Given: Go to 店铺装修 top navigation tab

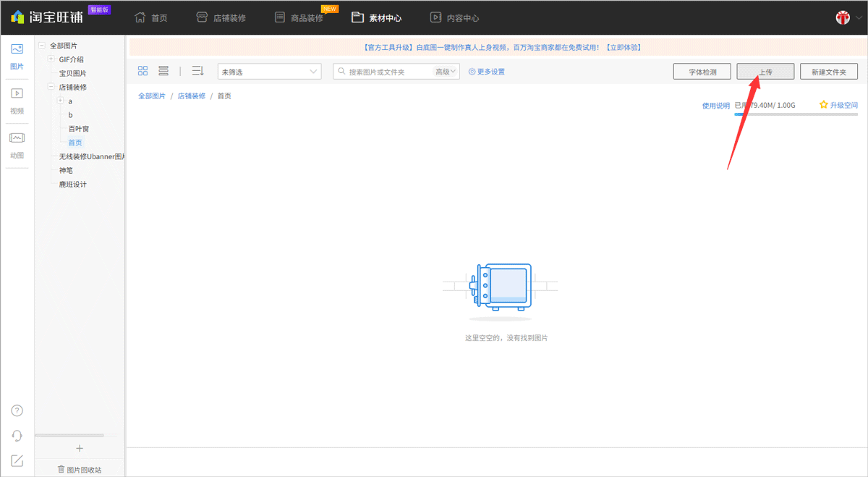Looking at the screenshot, I should 221,18.
